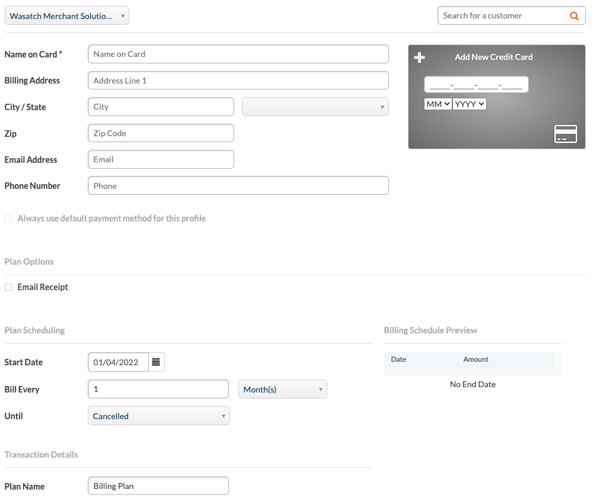
Task: Click the credit card icon on the gray card
Action: 566,134
